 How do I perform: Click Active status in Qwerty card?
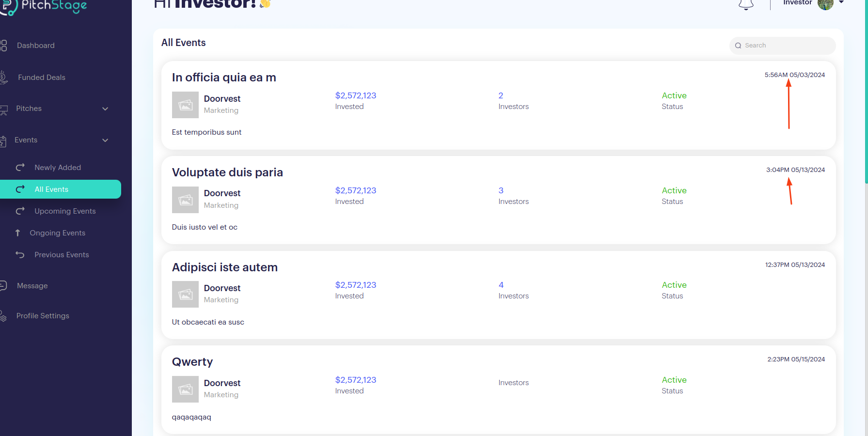(x=674, y=380)
